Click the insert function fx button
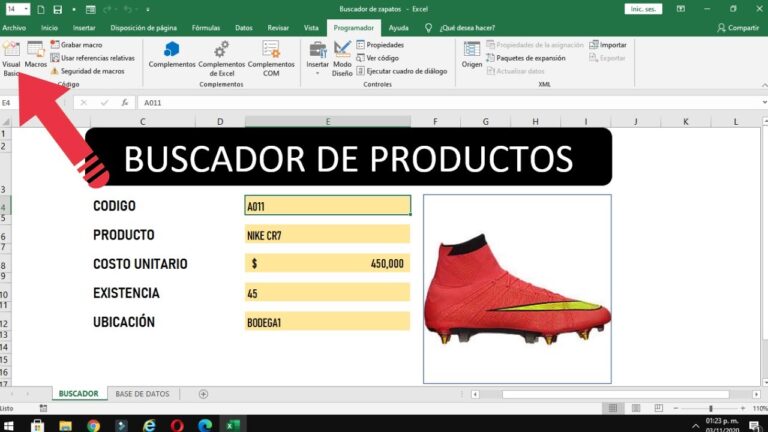This screenshot has width=768, height=432. pyautogui.click(x=125, y=103)
